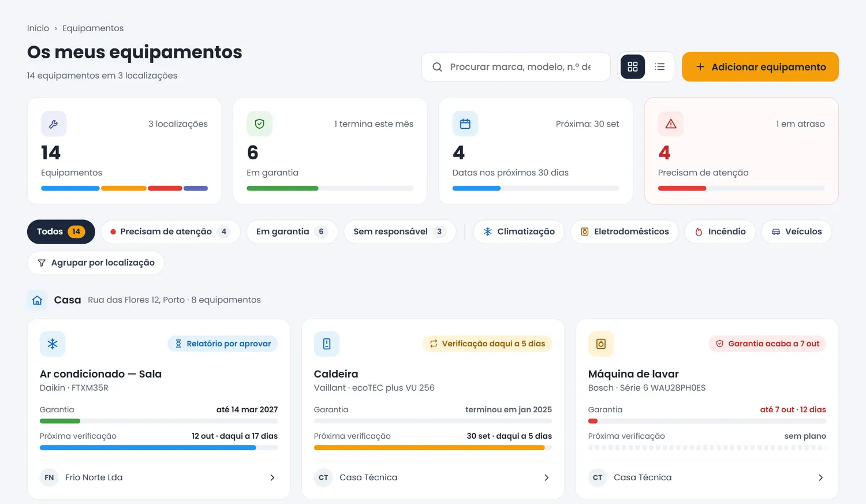The height and width of the screenshot is (504, 866).
Task: Click the hourglass icon in Relatório por aprovar
Action: pyautogui.click(x=178, y=344)
